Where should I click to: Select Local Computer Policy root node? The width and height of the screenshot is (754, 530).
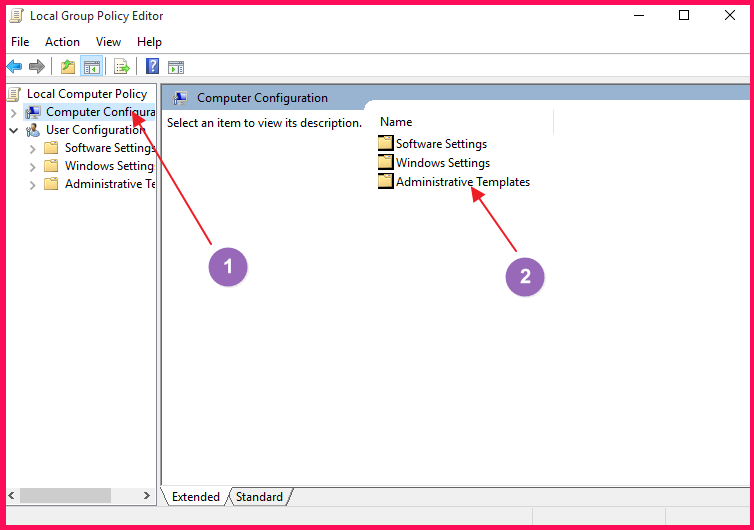pyautogui.click(x=86, y=94)
